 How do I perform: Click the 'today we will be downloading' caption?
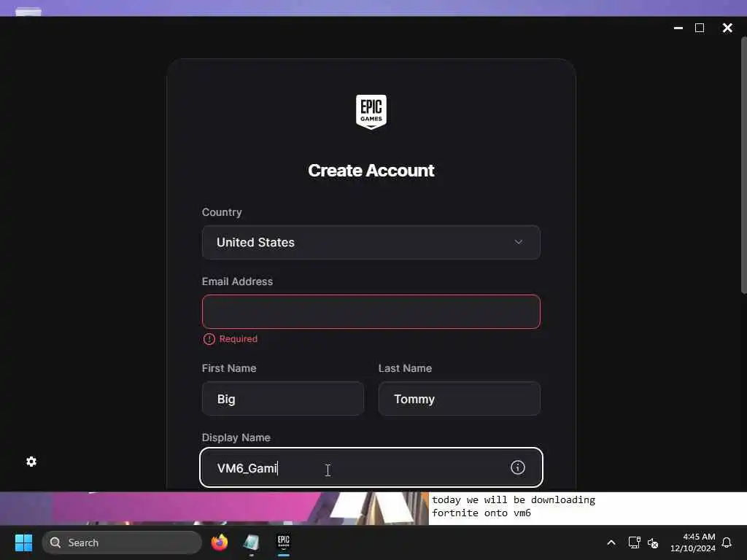[514, 500]
